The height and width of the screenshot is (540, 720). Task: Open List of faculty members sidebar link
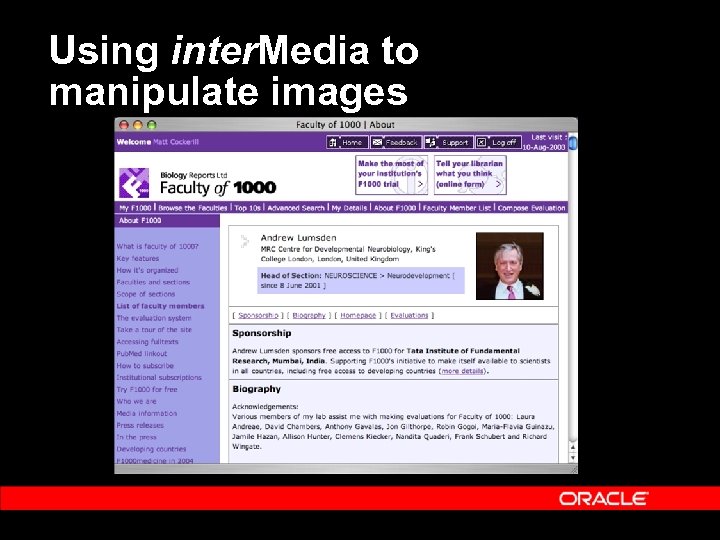pyautogui.click(x=160, y=306)
